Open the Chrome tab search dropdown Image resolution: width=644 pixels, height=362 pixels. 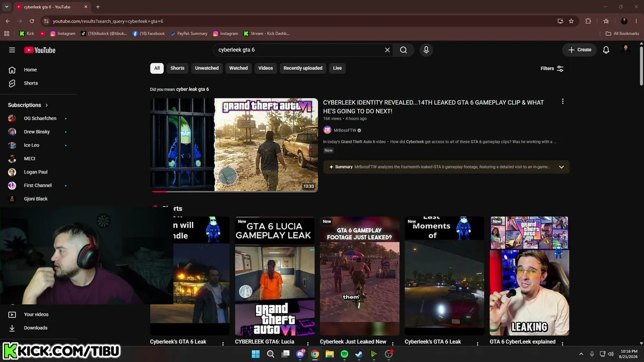[x=7, y=7]
